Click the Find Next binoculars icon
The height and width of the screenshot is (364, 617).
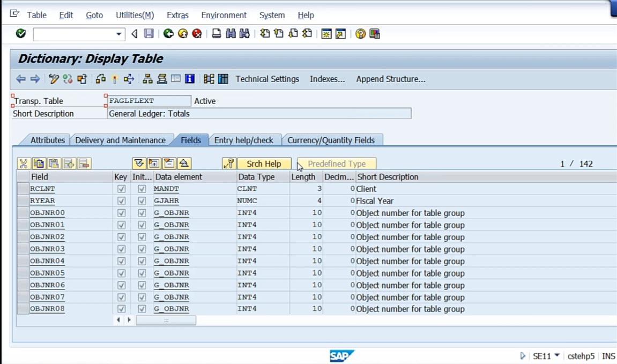click(x=245, y=34)
